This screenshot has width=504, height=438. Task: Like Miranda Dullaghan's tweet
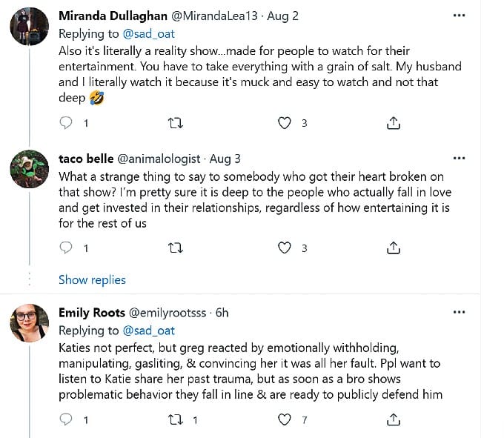click(285, 123)
